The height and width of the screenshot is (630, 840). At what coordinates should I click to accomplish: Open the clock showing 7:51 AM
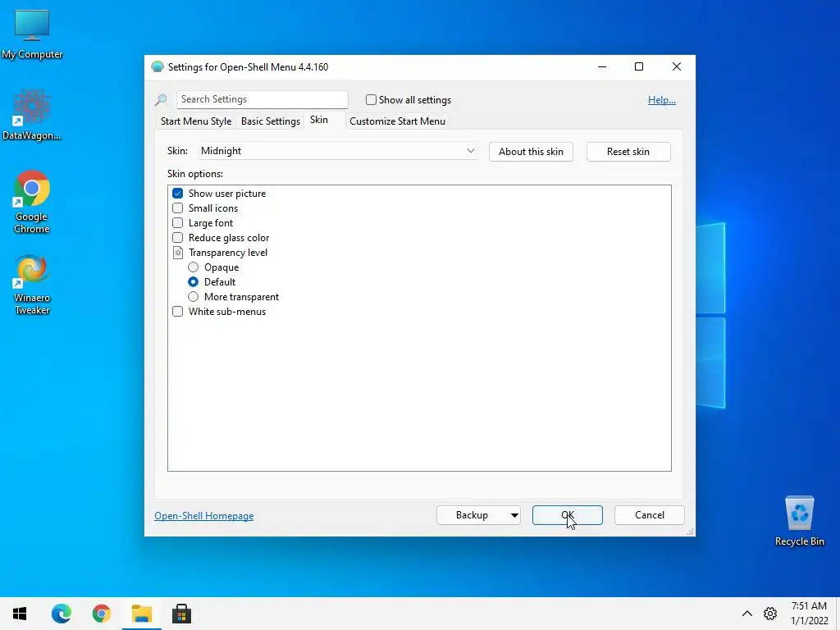[809, 614]
